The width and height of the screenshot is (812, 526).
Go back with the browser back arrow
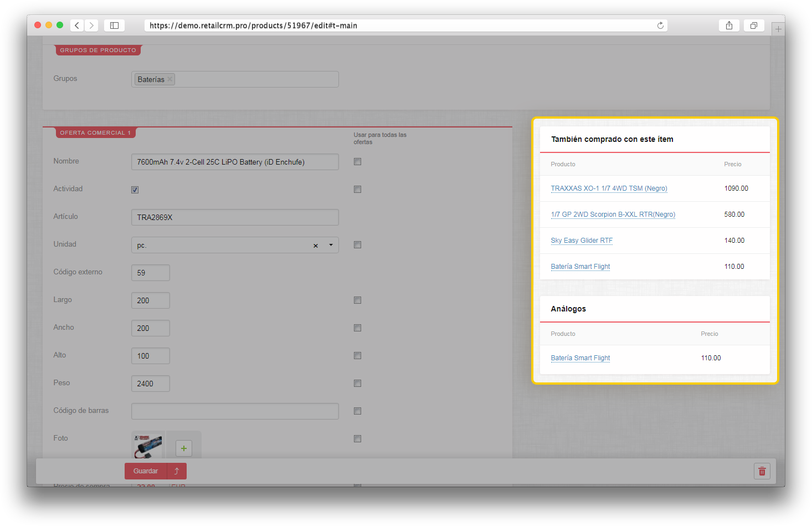coord(77,25)
